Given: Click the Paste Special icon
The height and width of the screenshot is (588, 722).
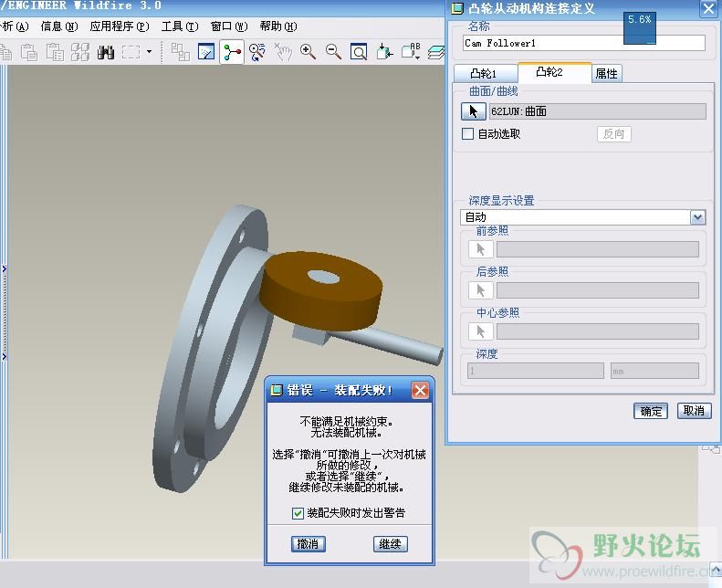Looking at the screenshot, I should (x=55, y=51).
